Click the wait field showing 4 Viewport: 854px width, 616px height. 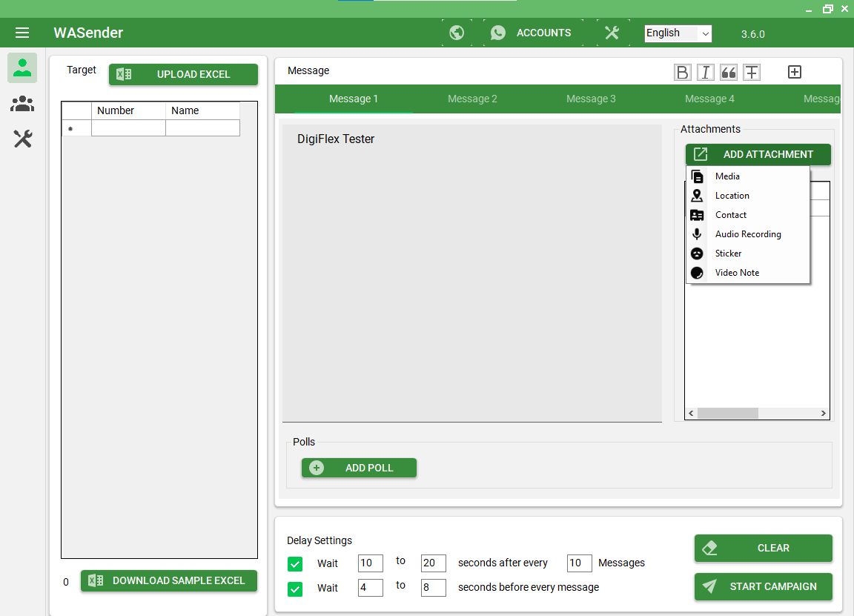(x=371, y=588)
